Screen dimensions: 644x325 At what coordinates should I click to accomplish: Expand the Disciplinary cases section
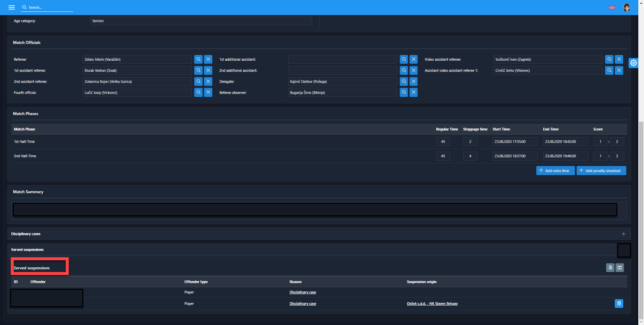coord(623,234)
